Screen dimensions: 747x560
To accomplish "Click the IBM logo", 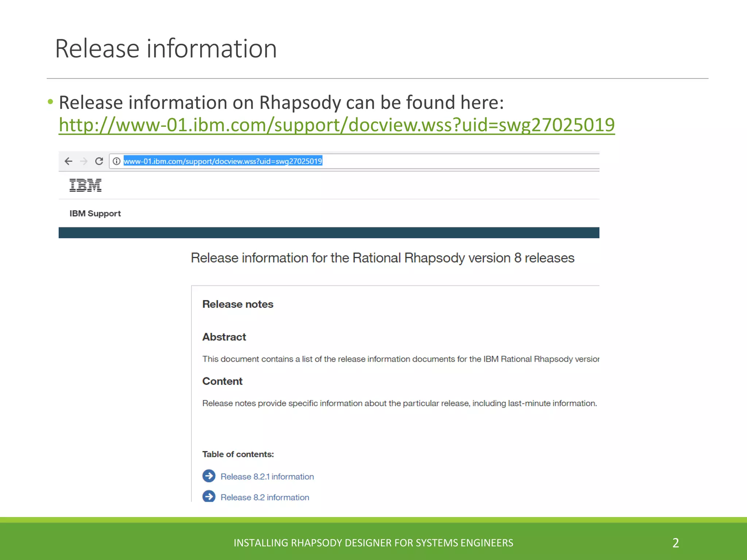I will click(85, 185).
